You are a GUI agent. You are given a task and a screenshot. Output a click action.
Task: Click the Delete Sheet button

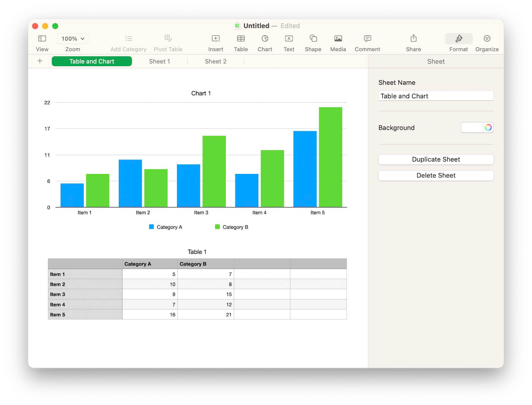point(435,175)
